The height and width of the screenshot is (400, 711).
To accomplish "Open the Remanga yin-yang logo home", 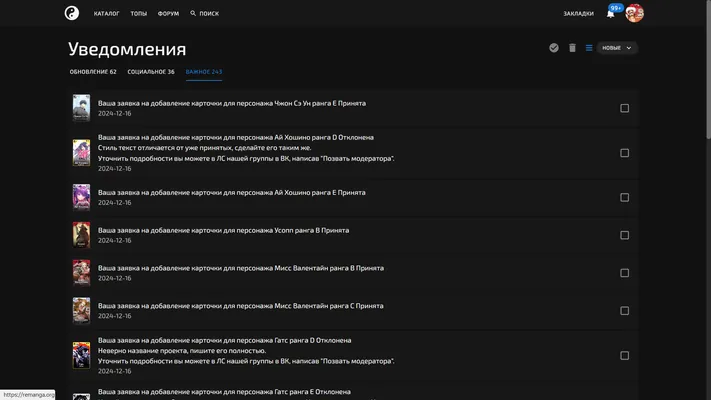I will pos(72,13).
